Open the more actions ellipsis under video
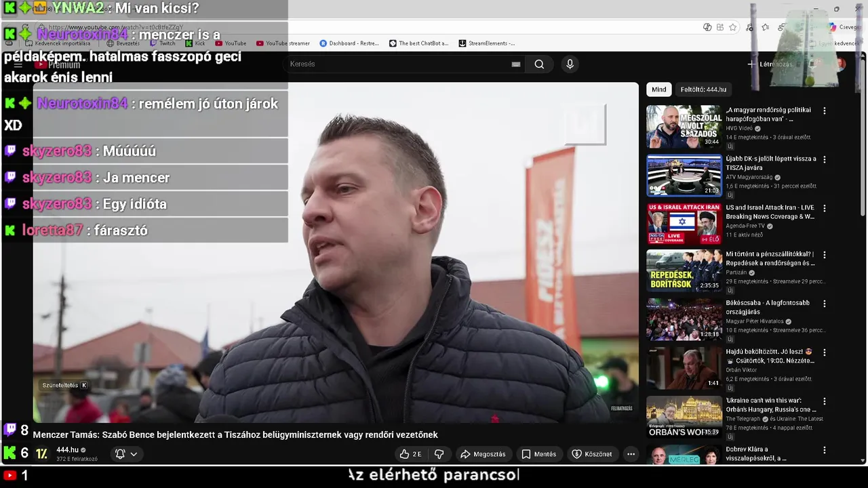This screenshot has height=488, width=868. (631, 454)
